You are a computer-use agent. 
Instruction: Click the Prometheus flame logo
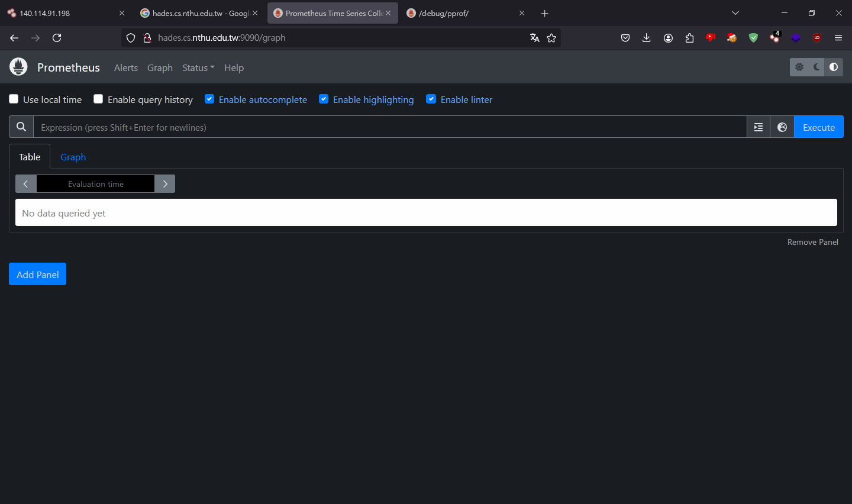tap(18, 67)
